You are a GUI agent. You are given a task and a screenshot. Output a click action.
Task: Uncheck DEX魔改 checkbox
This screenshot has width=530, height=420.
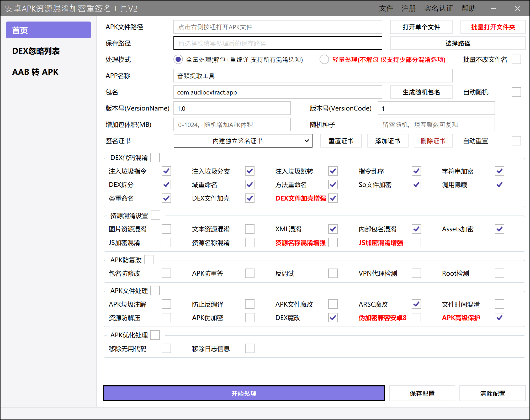pos(333,318)
